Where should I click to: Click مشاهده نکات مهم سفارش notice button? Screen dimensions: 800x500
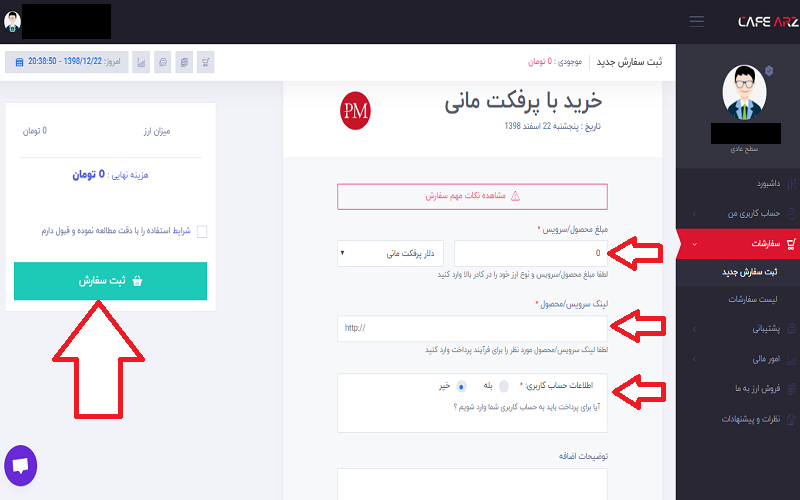472,196
